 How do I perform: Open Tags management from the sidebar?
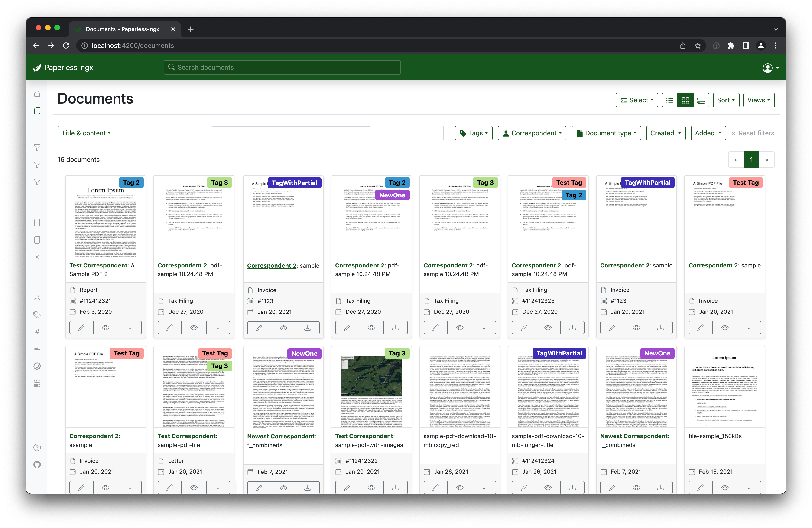[x=37, y=314]
